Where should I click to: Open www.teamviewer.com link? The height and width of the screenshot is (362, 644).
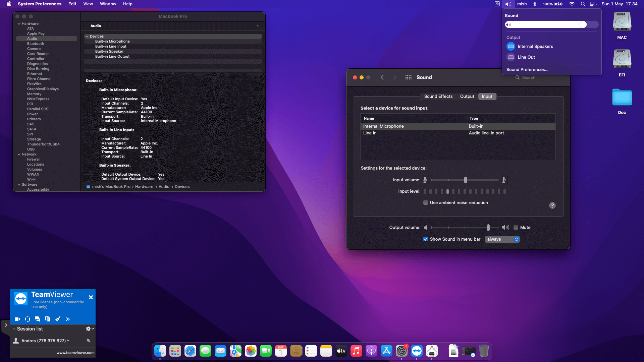pyautogui.click(x=75, y=353)
